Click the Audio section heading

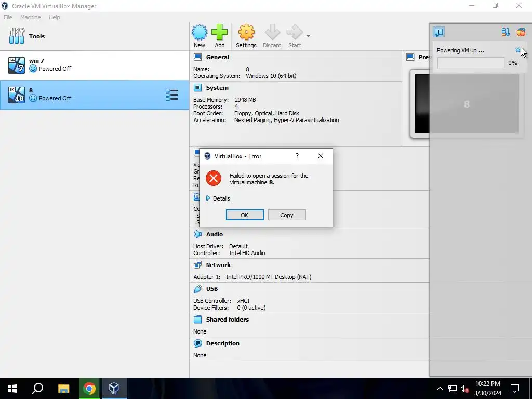pos(215,234)
